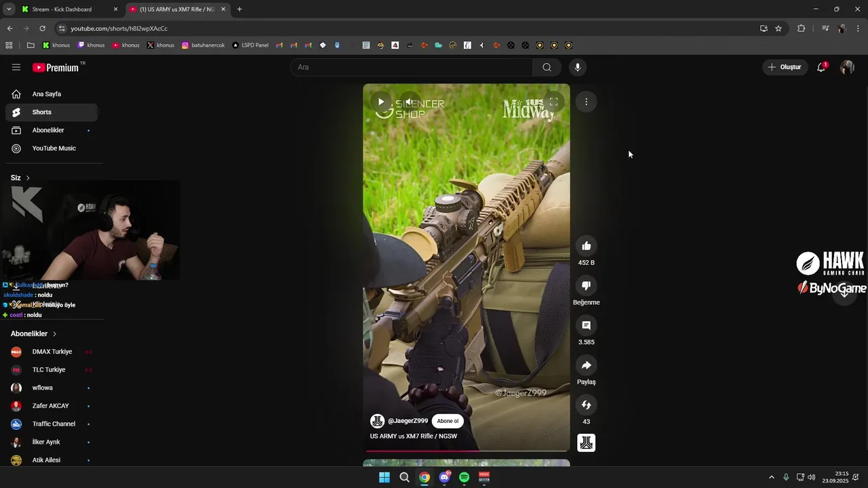
Task: Click the Oluştur create button
Action: point(785,67)
